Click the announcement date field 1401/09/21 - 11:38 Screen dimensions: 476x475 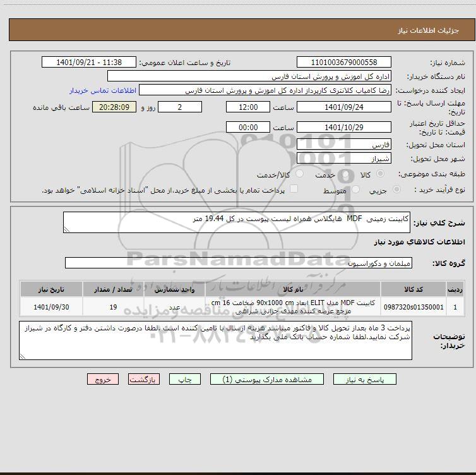[89, 63]
